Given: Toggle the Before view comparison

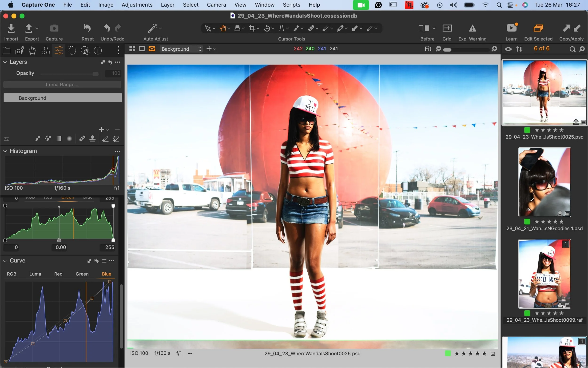Looking at the screenshot, I should [424, 28].
